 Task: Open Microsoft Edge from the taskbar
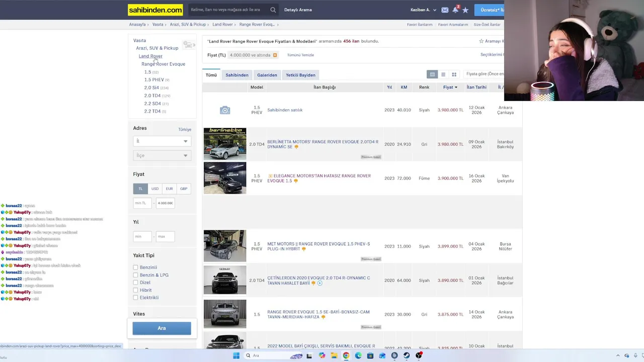coord(358,355)
